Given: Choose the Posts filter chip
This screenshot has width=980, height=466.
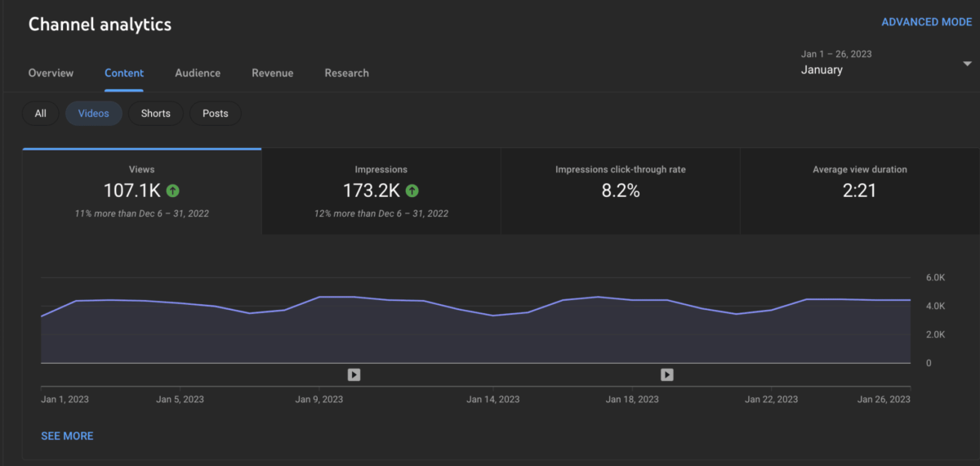Looking at the screenshot, I should pos(215,114).
